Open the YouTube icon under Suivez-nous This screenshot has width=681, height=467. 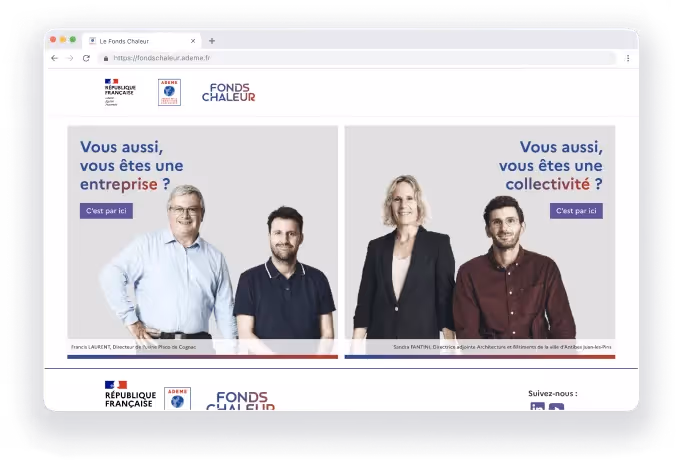click(x=556, y=407)
